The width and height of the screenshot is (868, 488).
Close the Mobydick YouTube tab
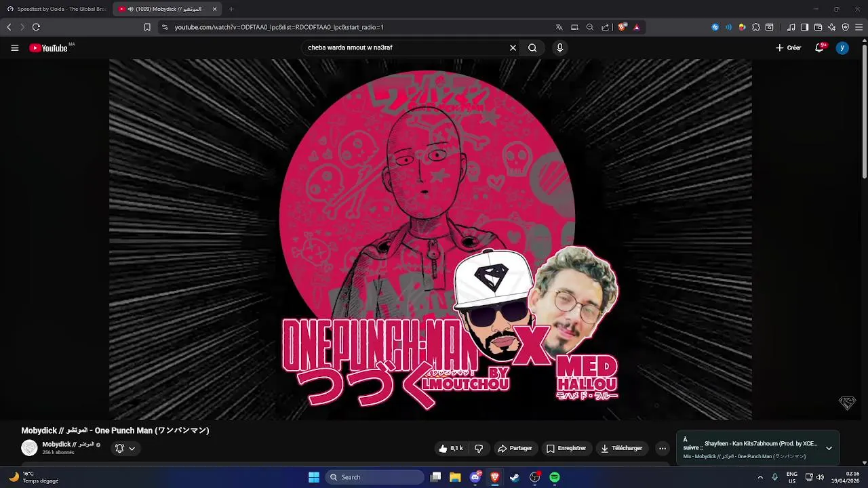coord(215,9)
